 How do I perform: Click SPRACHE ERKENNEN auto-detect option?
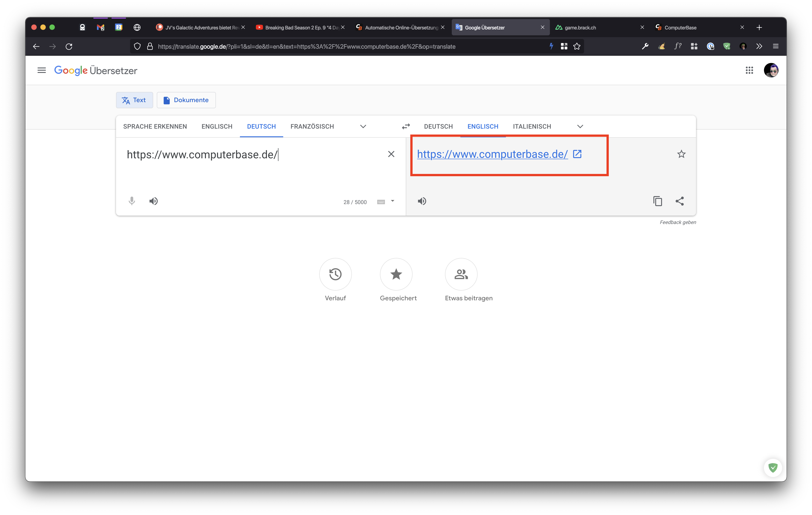click(155, 126)
